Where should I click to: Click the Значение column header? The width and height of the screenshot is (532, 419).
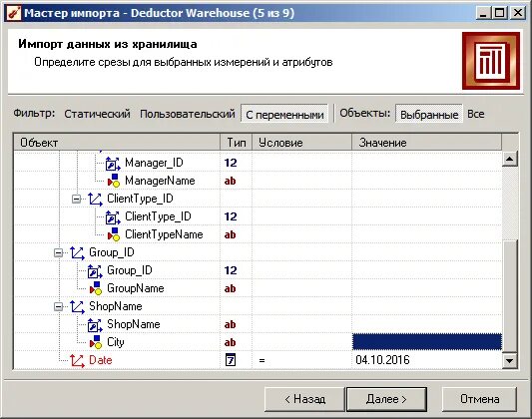426,143
